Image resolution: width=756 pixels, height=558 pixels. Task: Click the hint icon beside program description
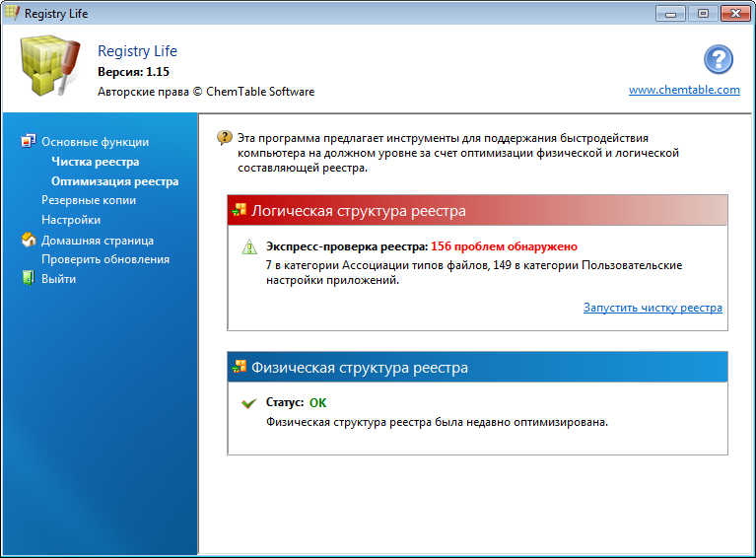coord(224,137)
